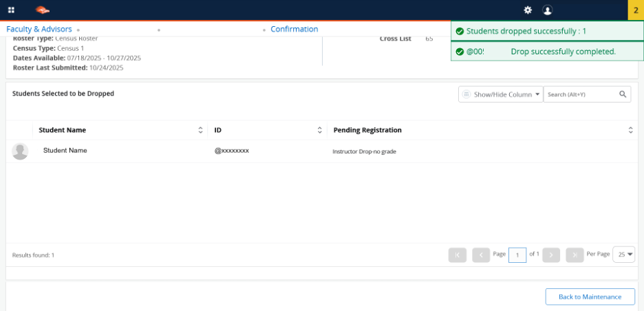
Task: Select the Confirmation breadcrumb item
Action: pyautogui.click(x=294, y=30)
